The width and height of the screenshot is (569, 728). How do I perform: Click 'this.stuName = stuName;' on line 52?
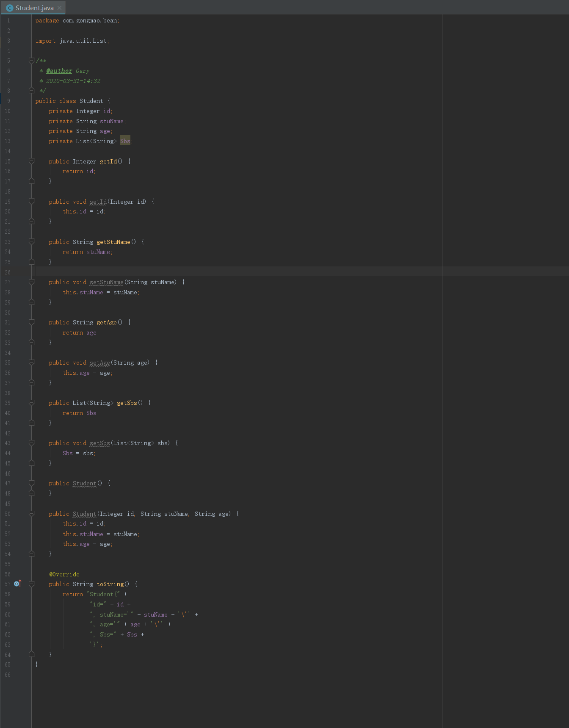pos(101,534)
